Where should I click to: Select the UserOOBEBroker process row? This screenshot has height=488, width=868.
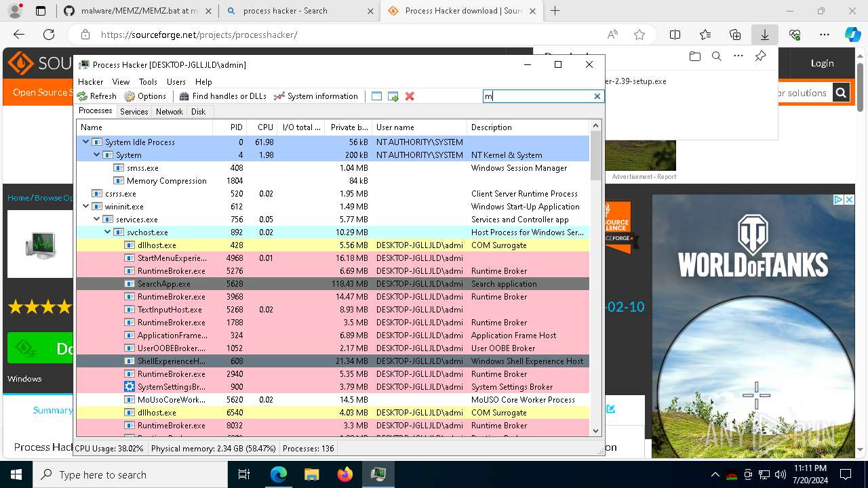click(x=333, y=348)
